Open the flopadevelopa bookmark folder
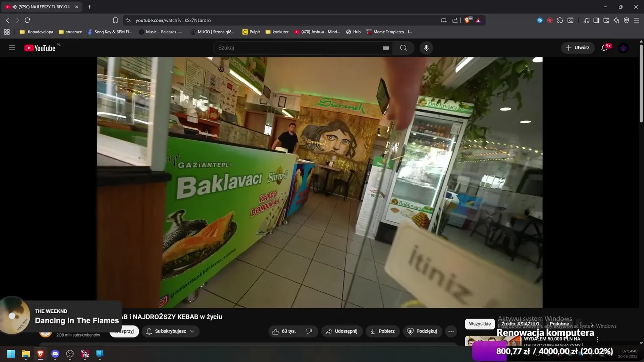The height and width of the screenshot is (362, 644). coord(36,32)
